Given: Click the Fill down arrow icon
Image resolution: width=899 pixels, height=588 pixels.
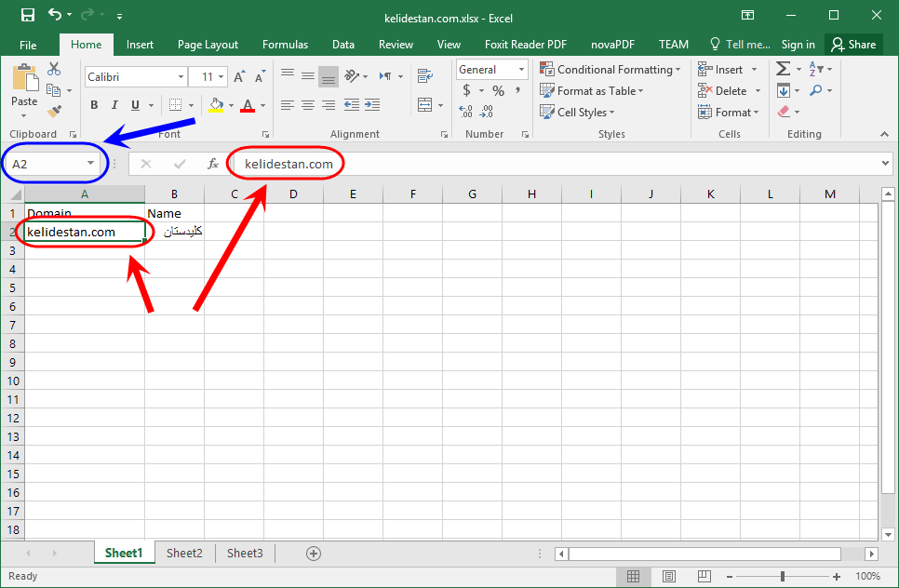Looking at the screenshot, I should point(784,90).
